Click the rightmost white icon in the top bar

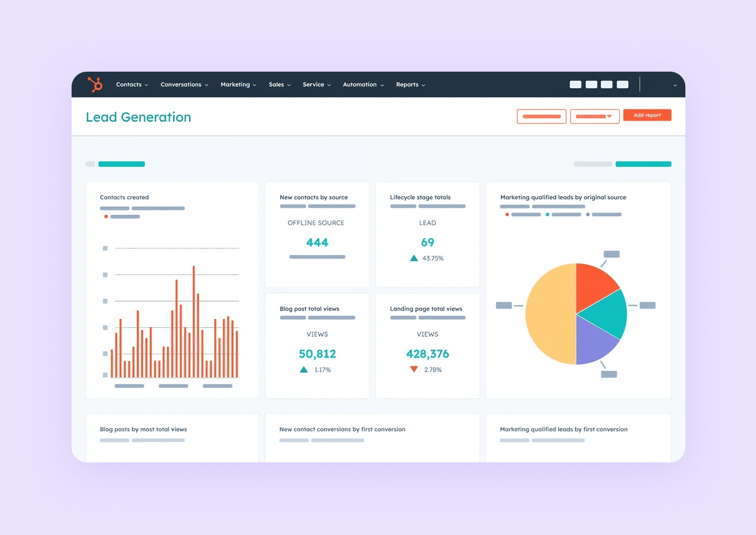pyautogui.click(x=622, y=85)
